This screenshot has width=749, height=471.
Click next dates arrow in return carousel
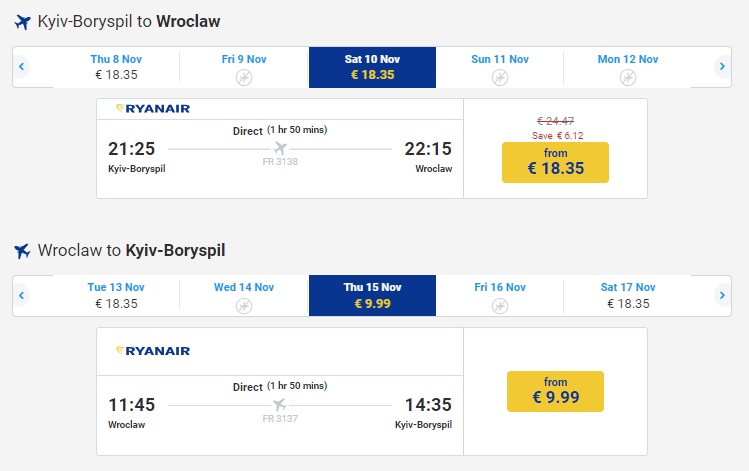click(x=723, y=295)
